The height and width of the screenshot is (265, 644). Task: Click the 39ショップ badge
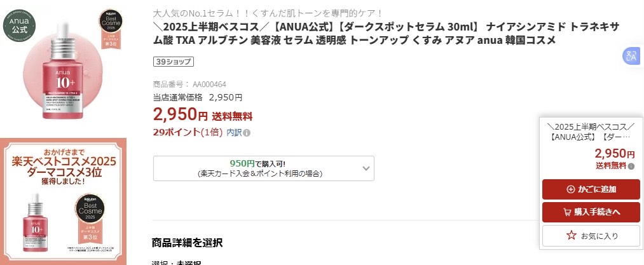click(174, 62)
